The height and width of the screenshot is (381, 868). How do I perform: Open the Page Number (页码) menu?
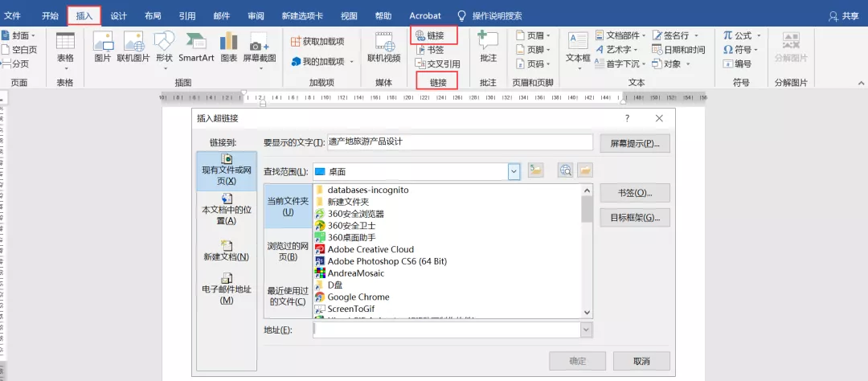[x=533, y=63]
